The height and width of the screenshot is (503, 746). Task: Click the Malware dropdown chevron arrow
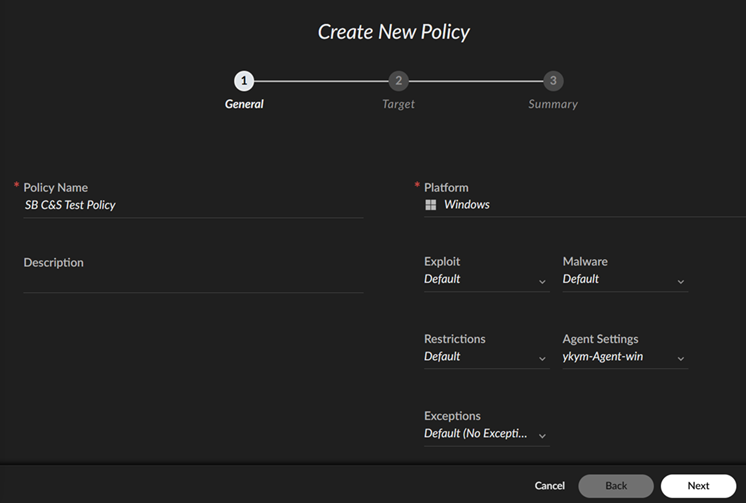coord(681,282)
